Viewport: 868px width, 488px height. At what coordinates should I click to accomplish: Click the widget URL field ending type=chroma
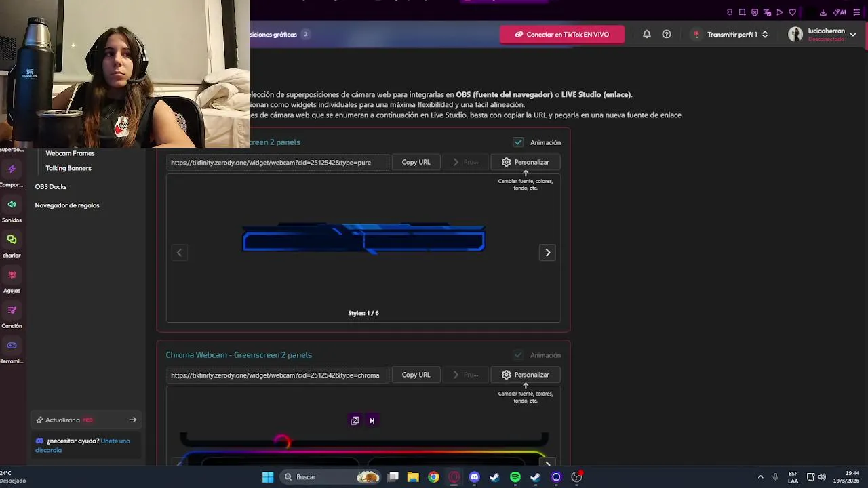278,375
